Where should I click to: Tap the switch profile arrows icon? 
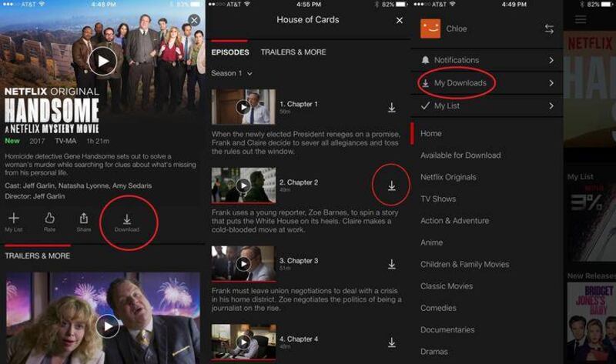[549, 28]
